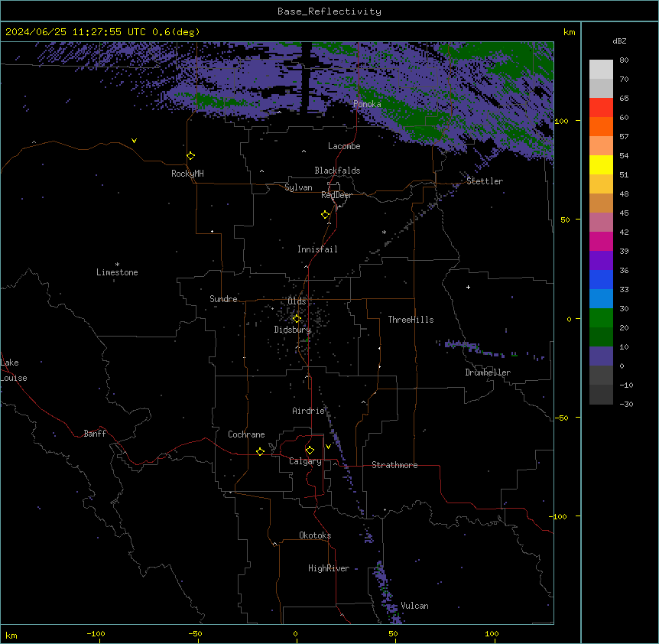Click the HighRiver city label
Image resolution: width=659 pixels, height=644 pixels.
coord(329,568)
